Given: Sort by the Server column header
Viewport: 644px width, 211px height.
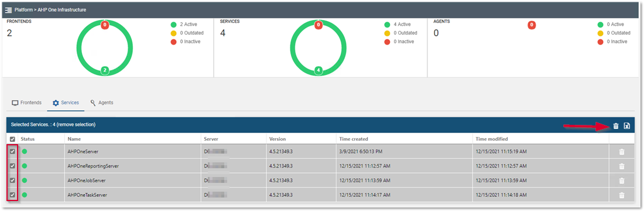Looking at the screenshot, I should [x=211, y=139].
